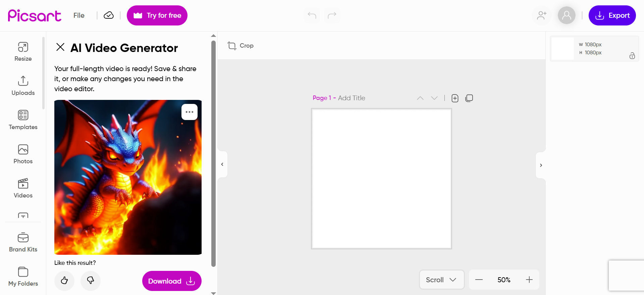644x295 pixels.
Task: Give the result a thumbs down
Action: 91,281
